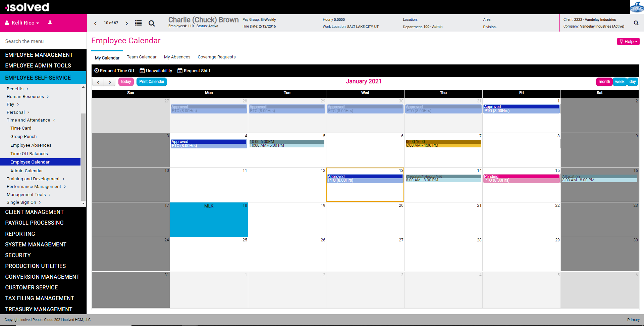Screen dimensions: 644x326
Task: Open the Help dropdown menu
Action: pyautogui.click(x=628, y=41)
